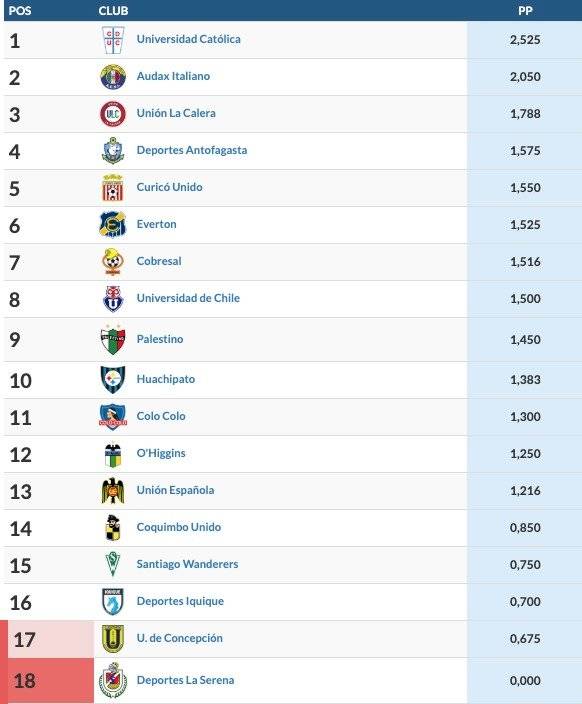The width and height of the screenshot is (582, 704).
Task: Open the Cobresal team link
Action: click(x=159, y=261)
